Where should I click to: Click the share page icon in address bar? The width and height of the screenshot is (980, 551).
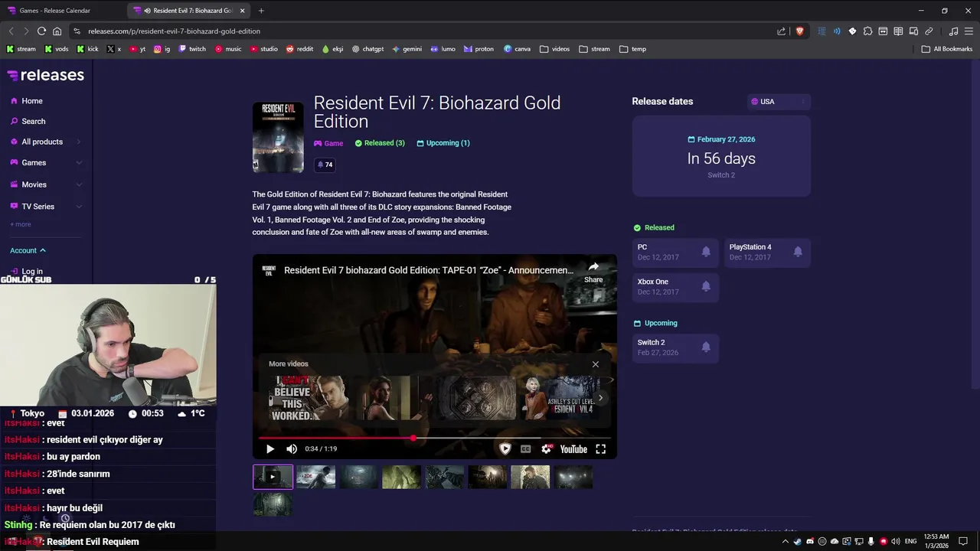pos(781,31)
